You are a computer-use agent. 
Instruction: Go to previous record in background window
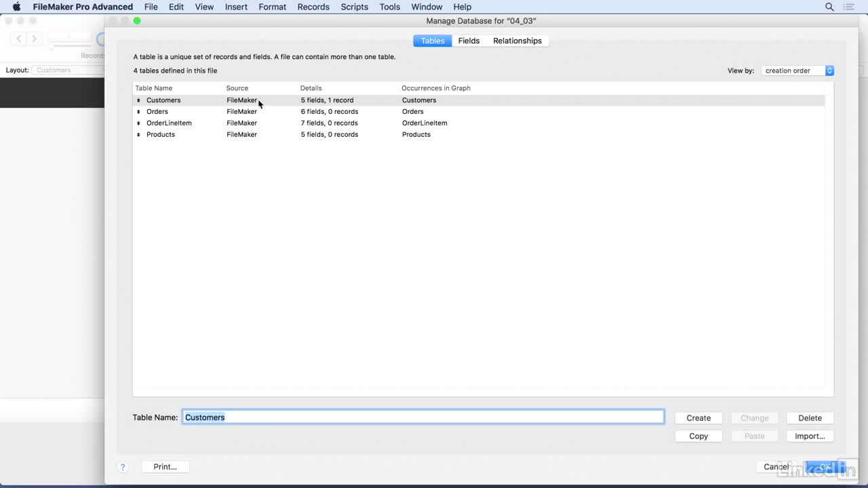[19, 39]
